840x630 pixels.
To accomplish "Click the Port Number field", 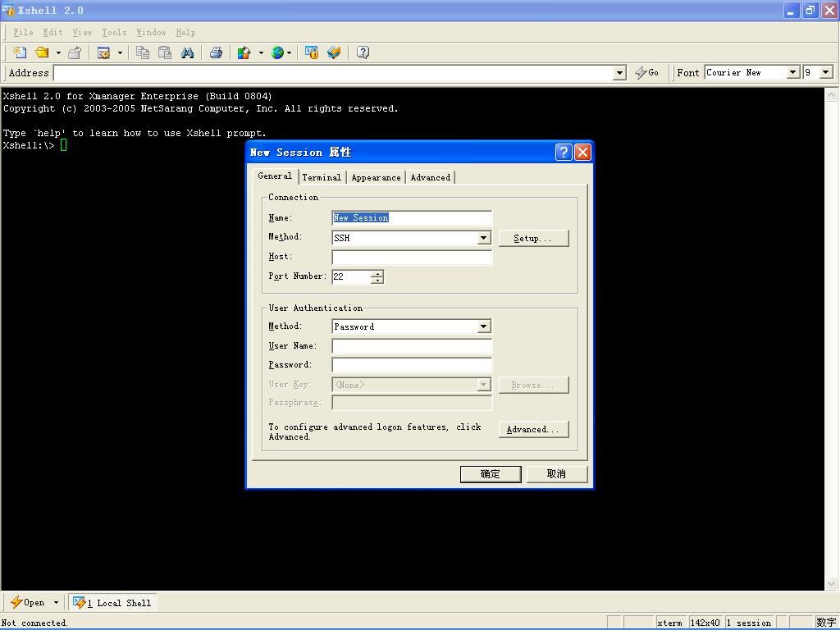I will tap(351, 276).
